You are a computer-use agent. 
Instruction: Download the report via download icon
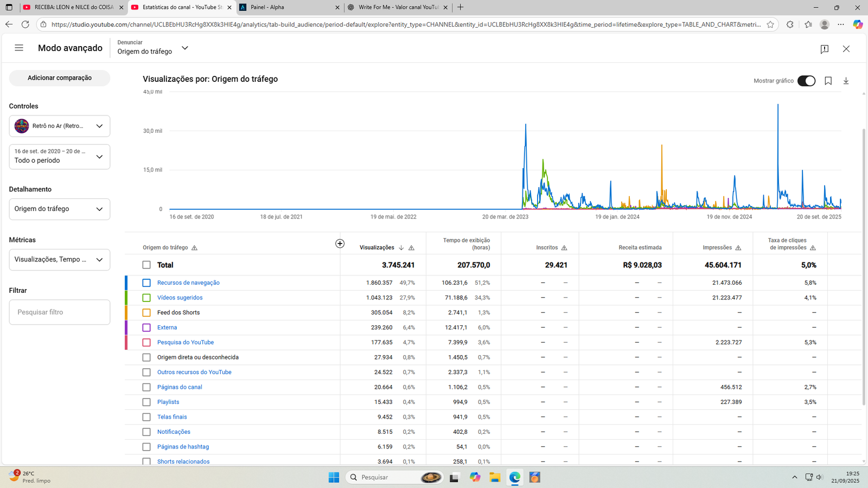[846, 81]
